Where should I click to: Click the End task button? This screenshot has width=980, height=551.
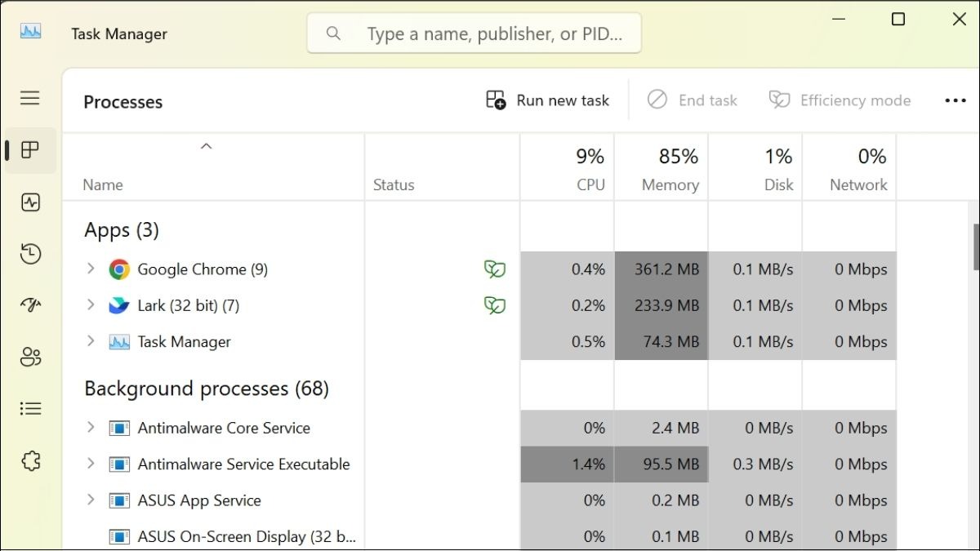[693, 100]
